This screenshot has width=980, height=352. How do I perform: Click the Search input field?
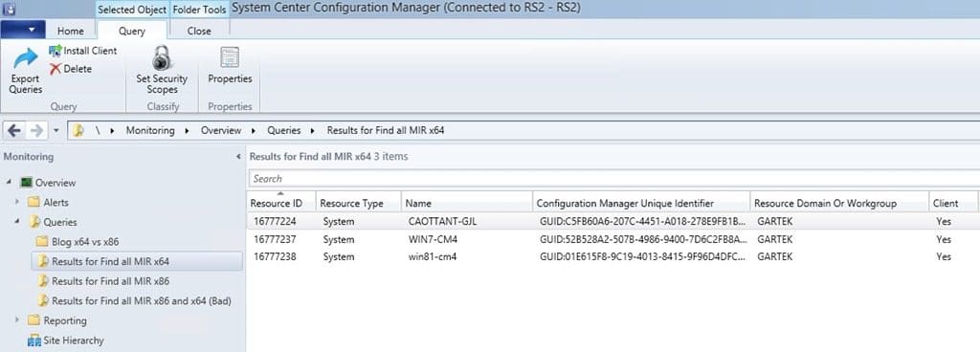pos(613,179)
